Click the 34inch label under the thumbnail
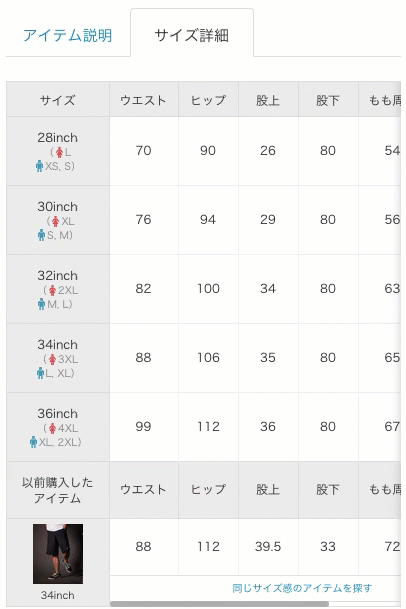This screenshot has height=609, width=406. tap(58, 595)
